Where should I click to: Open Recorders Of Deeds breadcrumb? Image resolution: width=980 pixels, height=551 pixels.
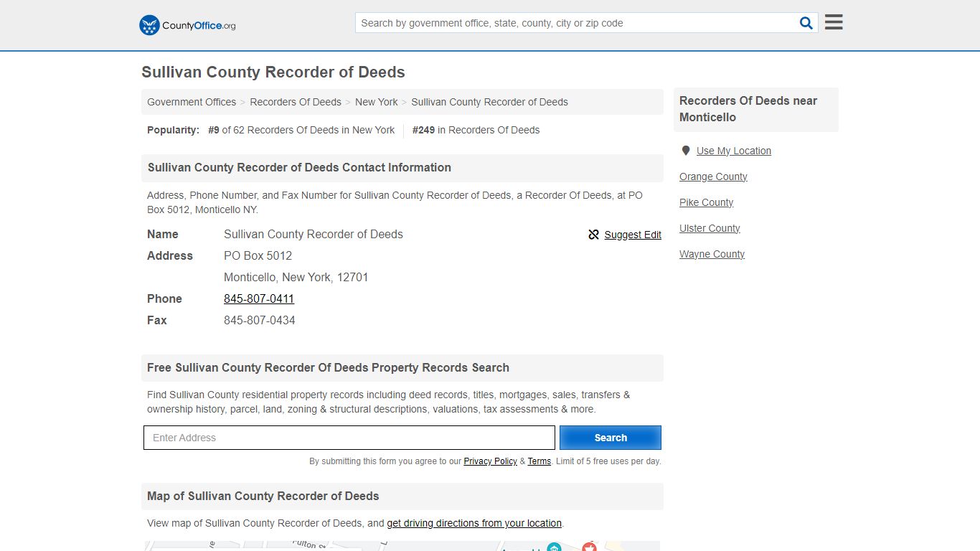pyautogui.click(x=296, y=102)
